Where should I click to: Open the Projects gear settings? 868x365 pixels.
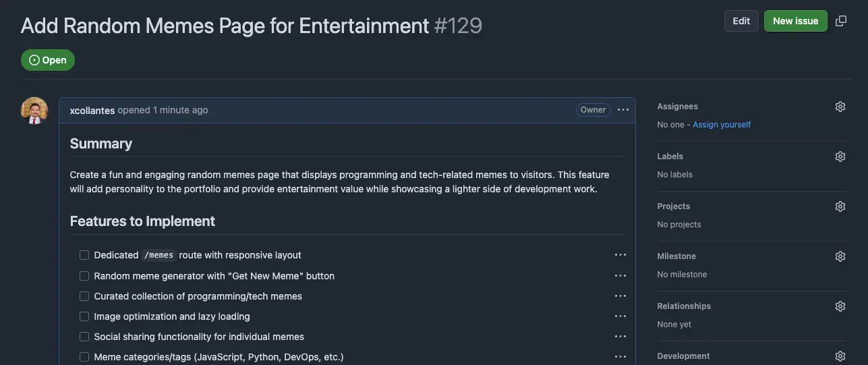tap(840, 206)
